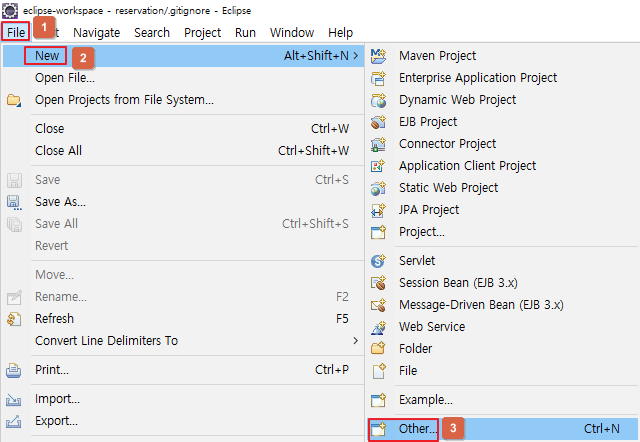Image resolution: width=640 pixels, height=442 pixels.
Task: Select Session Bean (EJB 3.x) text
Action: pos(458,282)
